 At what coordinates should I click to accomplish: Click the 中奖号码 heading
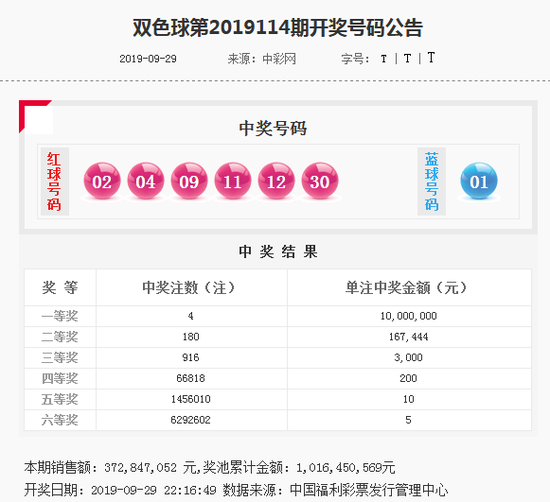tap(273, 128)
